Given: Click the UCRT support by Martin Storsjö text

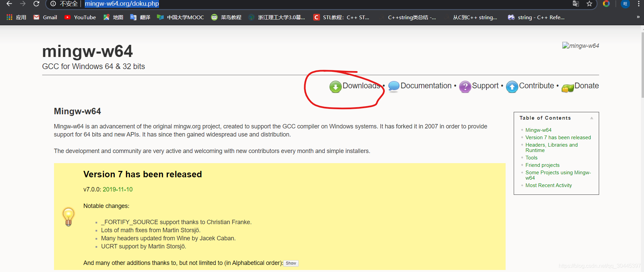Looking at the screenshot, I should (x=143, y=246).
